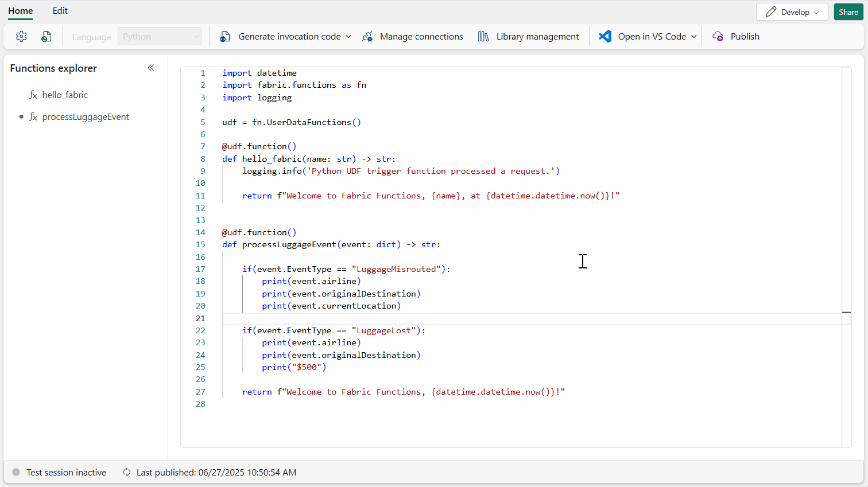Click the fx icon beside hello_fabric

pos(33,95)
